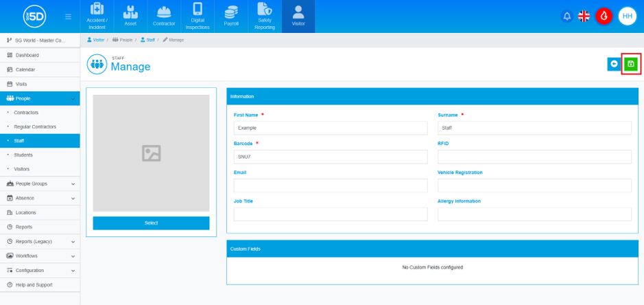Change language via UK flag icon
The image size is (644, 305).
(x=584, y=16)
